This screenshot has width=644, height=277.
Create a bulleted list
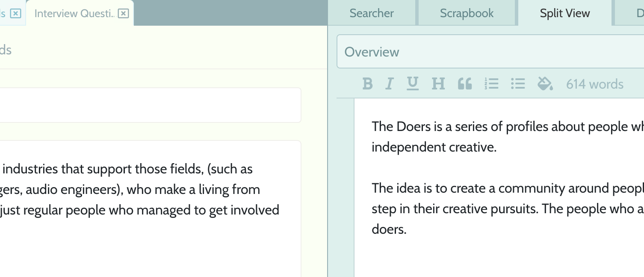click(x=518, y=84)
